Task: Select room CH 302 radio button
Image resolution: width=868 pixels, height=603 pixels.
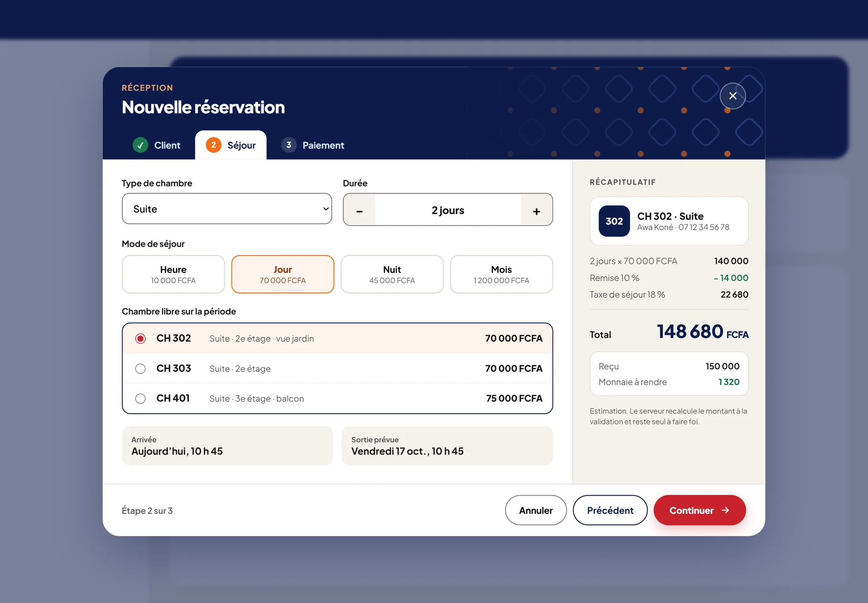Action: [x=140, y=338]
